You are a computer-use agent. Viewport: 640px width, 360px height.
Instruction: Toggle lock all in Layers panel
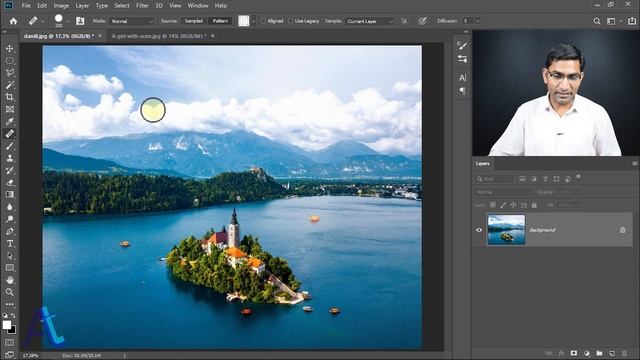[x=534, y=205]
